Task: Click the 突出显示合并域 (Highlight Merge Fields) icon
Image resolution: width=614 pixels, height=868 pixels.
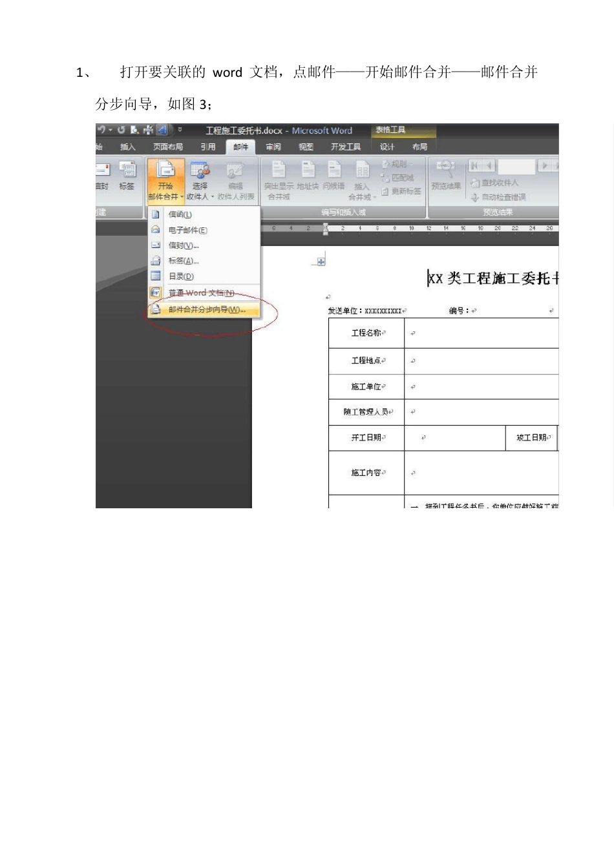Action: [279, 169]
